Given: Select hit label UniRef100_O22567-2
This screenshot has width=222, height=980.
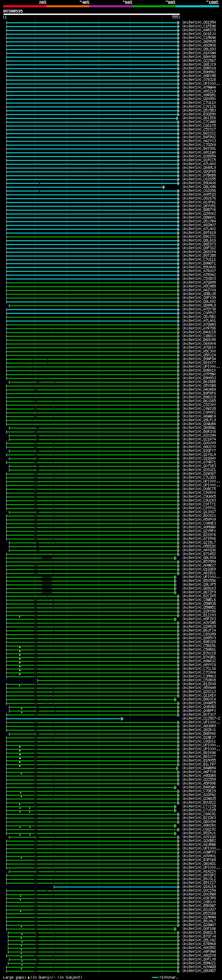Looking at the screenshot, I should [202, 719].
